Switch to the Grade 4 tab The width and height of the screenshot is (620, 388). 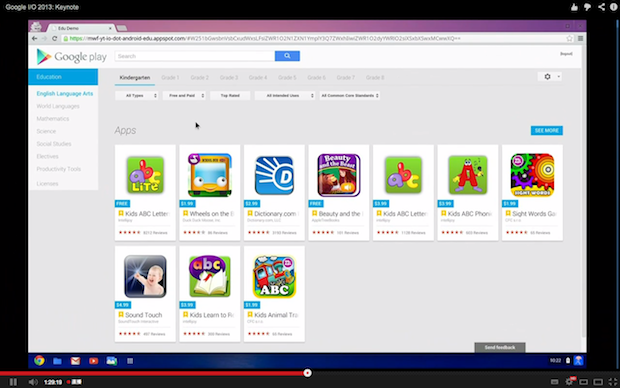point(258,78)
